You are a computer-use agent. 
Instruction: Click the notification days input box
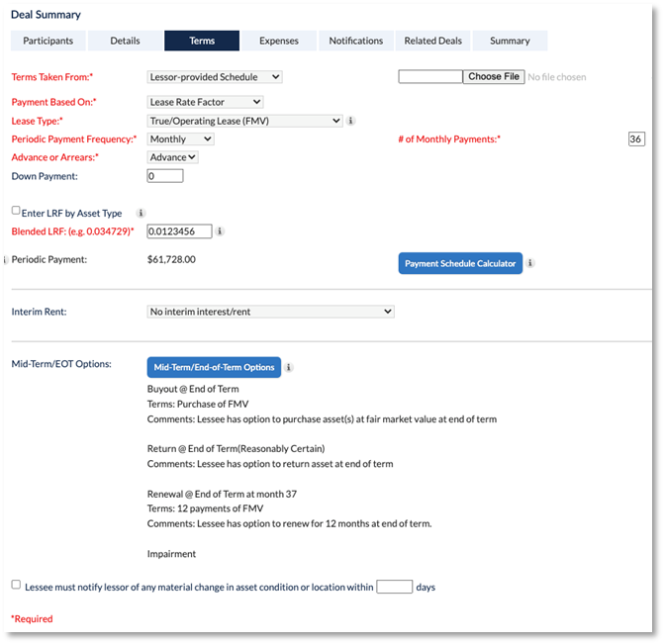click(x=394, y=587)
